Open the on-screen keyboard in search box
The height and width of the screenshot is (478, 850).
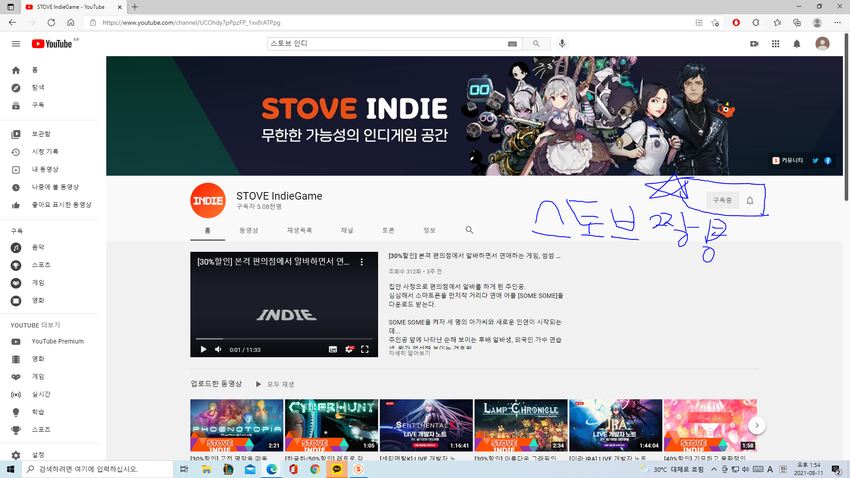click(512, 44)
